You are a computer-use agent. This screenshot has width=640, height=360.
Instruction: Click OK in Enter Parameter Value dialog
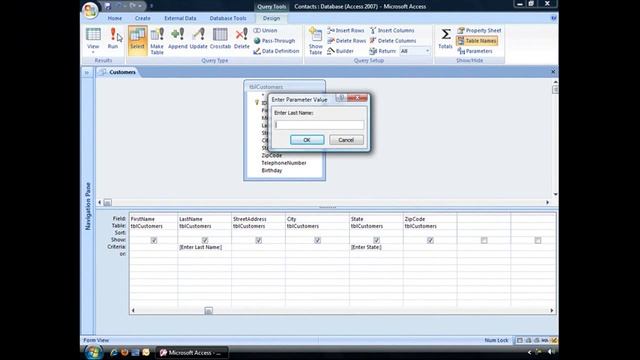pos(307,140)
